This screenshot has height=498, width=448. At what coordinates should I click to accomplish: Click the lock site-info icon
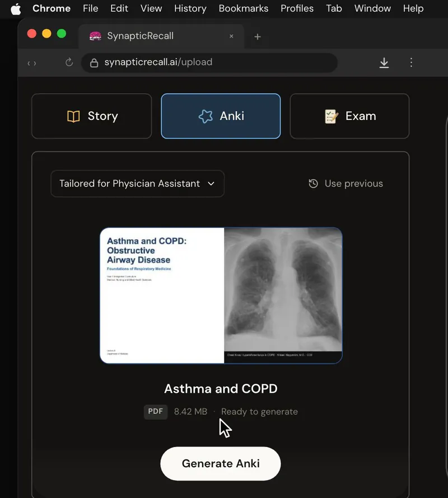94,63
